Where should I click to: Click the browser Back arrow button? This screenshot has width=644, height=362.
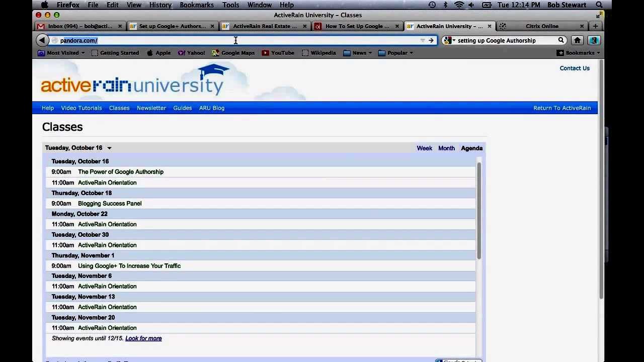(x=42, y=40)
